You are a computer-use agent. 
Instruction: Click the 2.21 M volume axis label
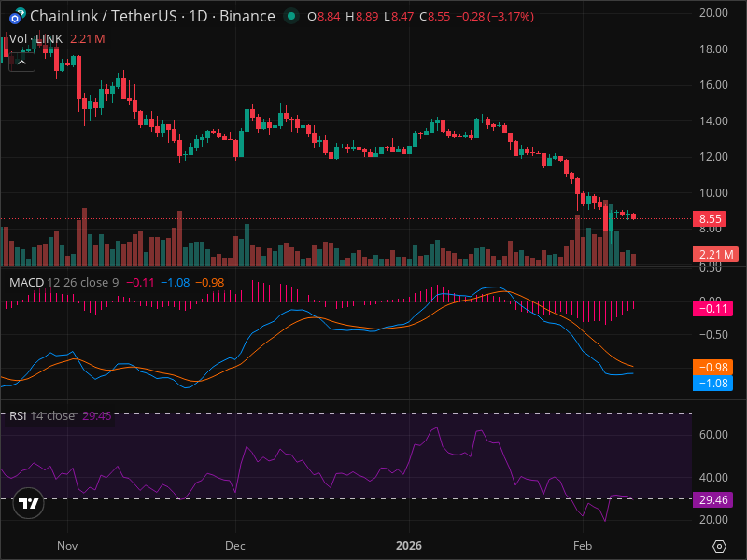click(x=715, y=254)
